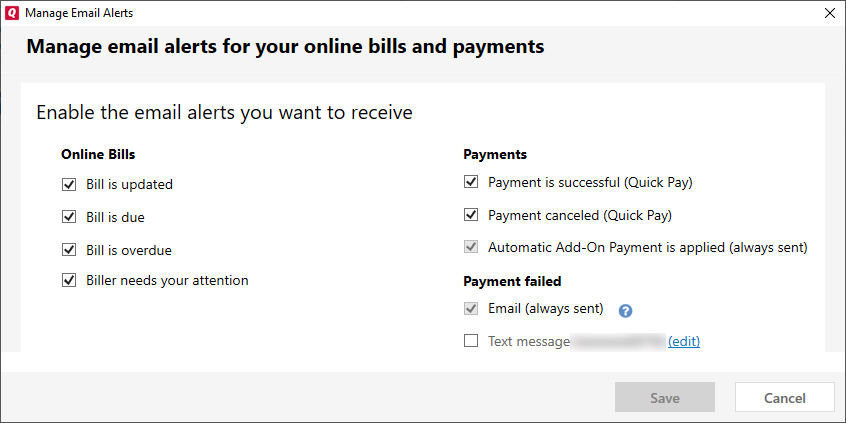
Task: Close the Manage Email Alerts window
Action: tap(830, 13)
